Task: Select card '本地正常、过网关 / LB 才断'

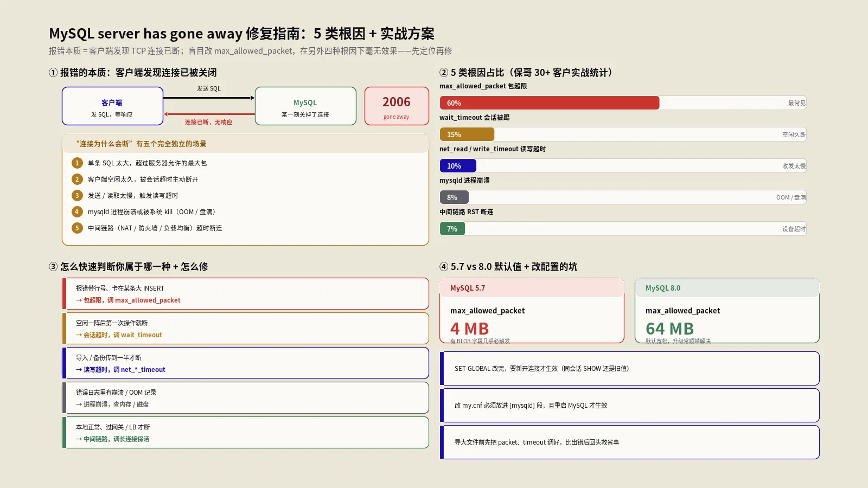Action: pos(246,433)
